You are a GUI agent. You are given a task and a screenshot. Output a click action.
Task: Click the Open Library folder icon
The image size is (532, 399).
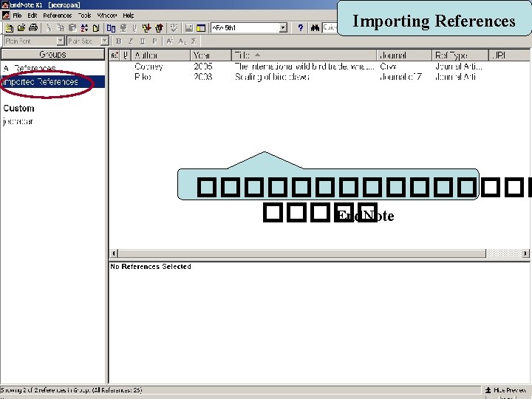pyautogui.click(x=21, y=28)
